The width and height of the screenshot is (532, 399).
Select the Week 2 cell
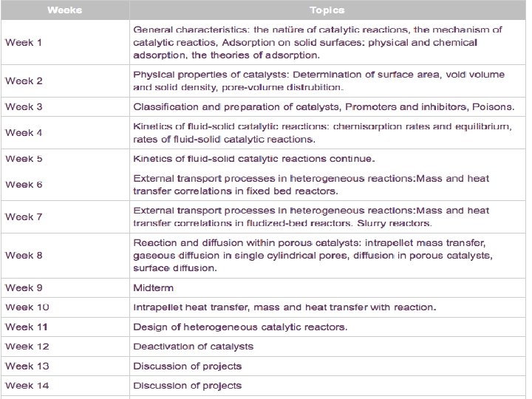tap(24, 81)
